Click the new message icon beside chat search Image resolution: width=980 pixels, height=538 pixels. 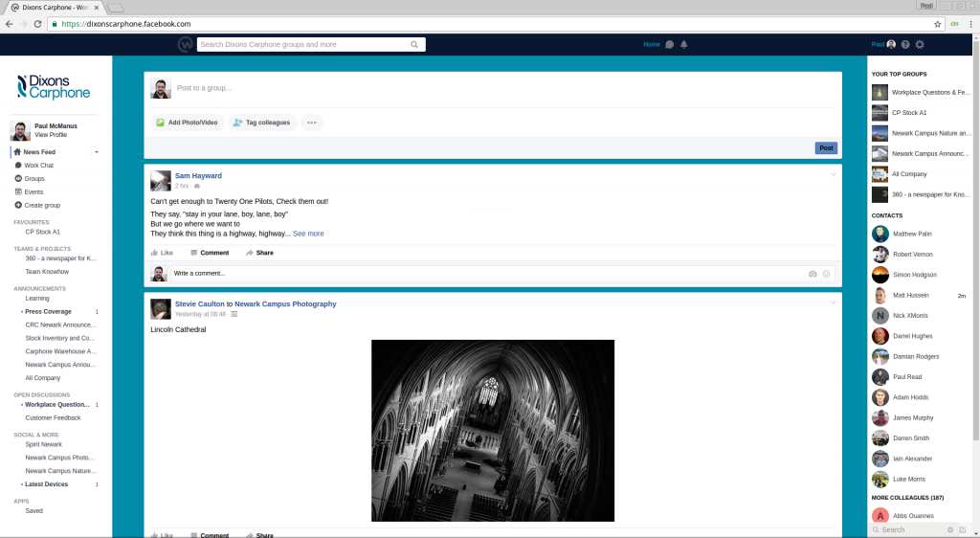click(963, 529)
